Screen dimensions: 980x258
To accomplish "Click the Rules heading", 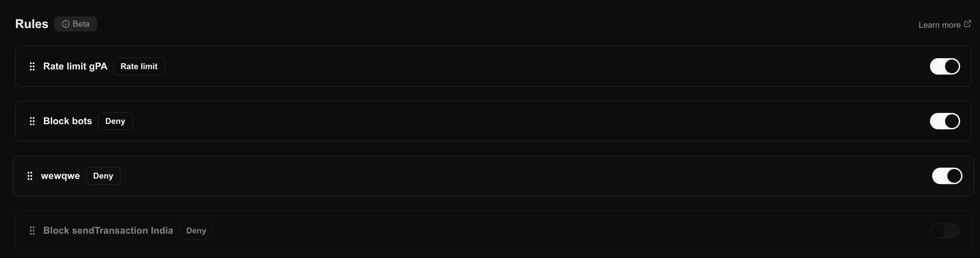I will (32, 24).
